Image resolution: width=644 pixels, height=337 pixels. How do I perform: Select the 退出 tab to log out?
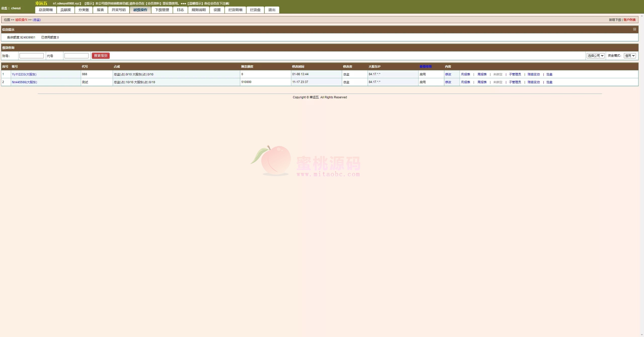272,10
